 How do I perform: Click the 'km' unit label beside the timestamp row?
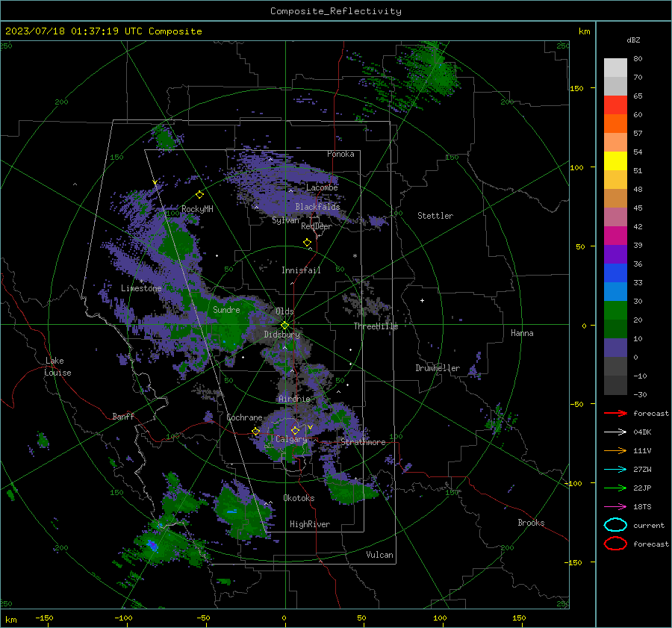click(584, 31)
